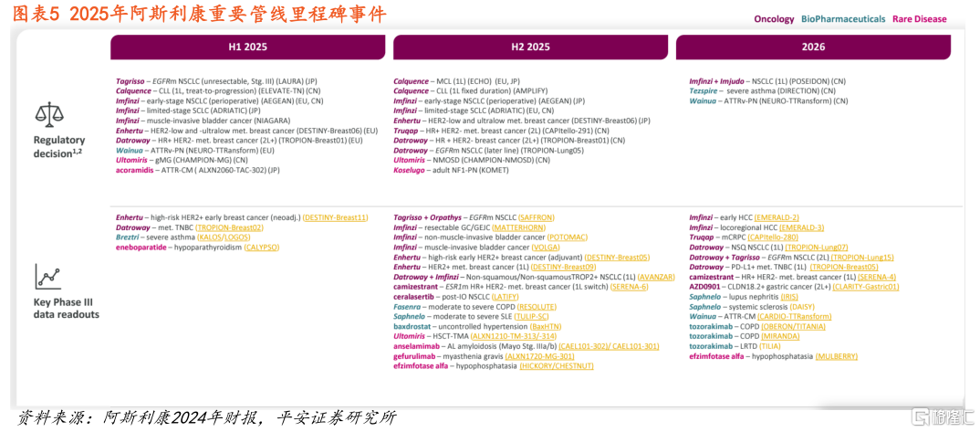This screenshot has height=432, width=980.
Task: Click the Ultomiris CHAMPION-NMOSD (CN) row
Action: 473,161
